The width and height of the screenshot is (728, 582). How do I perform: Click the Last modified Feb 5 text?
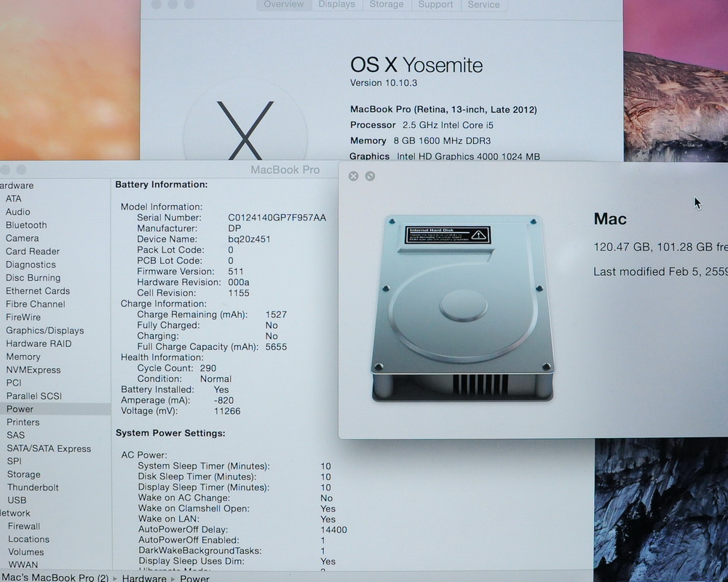660,271
